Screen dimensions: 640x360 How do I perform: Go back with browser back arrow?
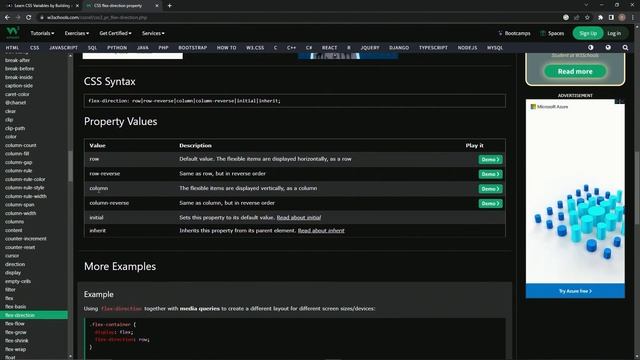[7, 18]
